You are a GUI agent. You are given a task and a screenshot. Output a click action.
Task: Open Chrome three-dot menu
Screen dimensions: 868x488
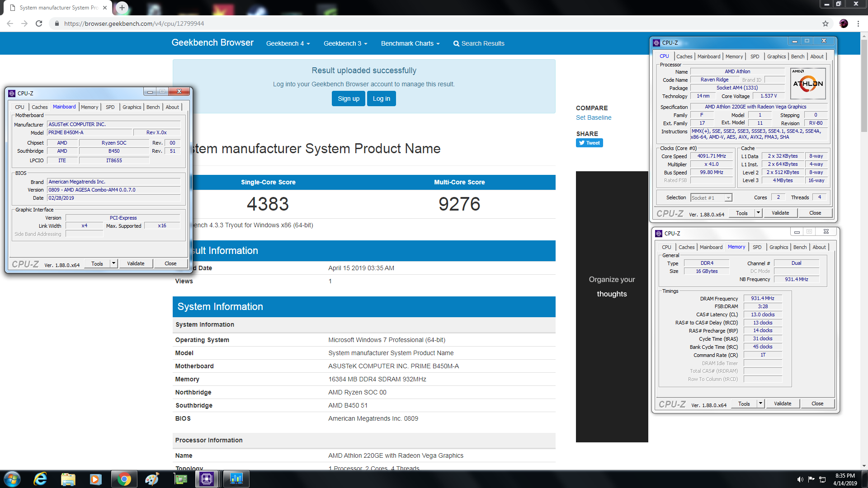(x=858, y=23)
